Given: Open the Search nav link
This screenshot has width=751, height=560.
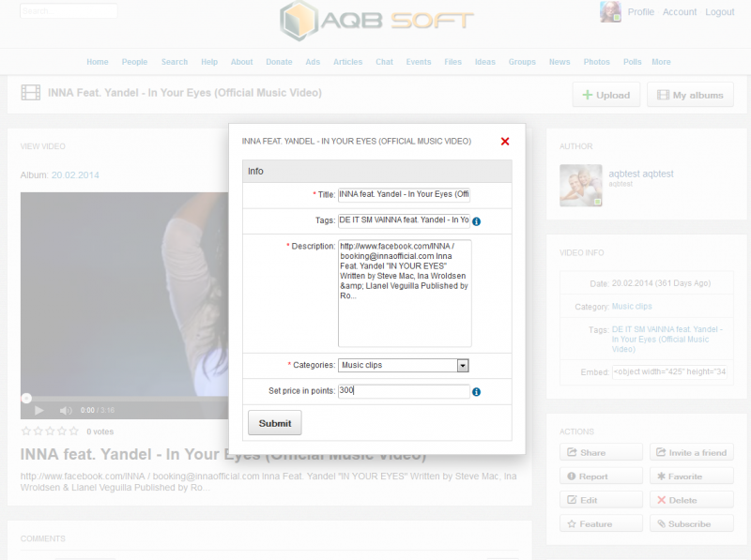Looking at the screenshot, I should click(x=175, y=62).
